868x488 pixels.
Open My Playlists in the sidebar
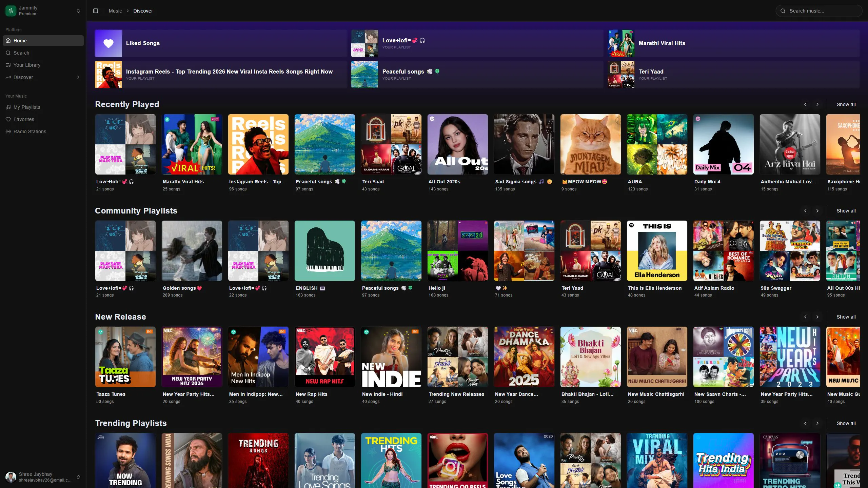coord(43,107)
